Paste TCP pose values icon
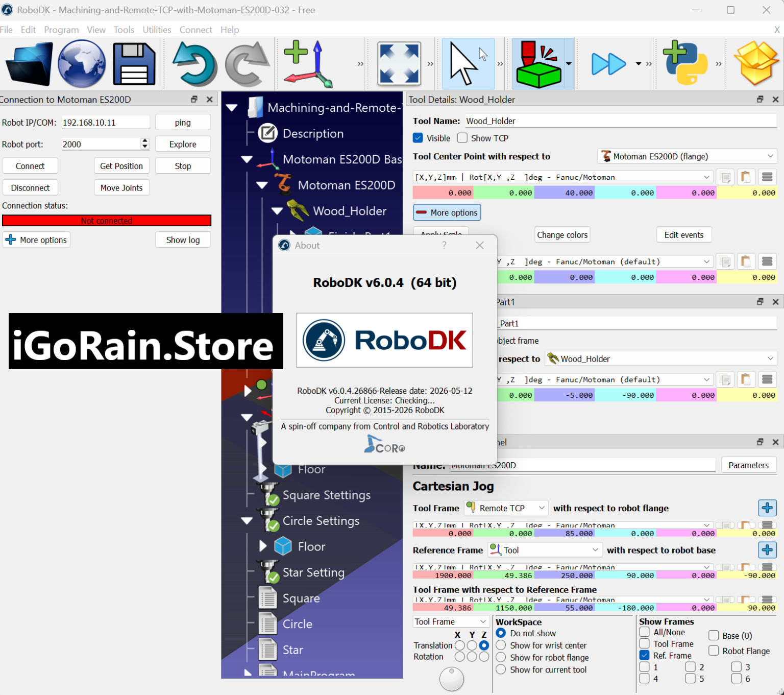The height and width of the screenshot is (695, 784). point(746,177)
